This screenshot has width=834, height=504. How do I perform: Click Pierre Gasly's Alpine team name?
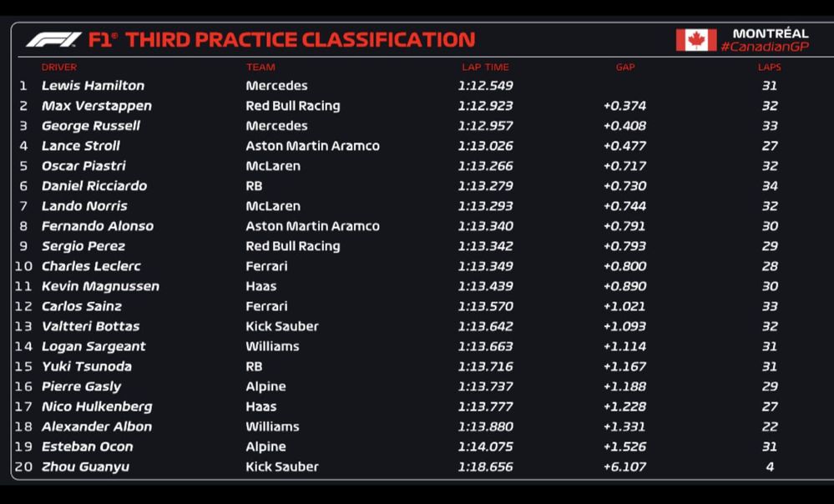(265, 386)
